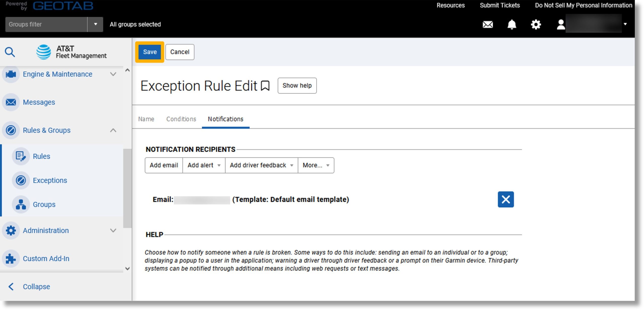Open the settings gear icon in header
The width and height of the screenshot is (644, 310).
tap(536, 24)
